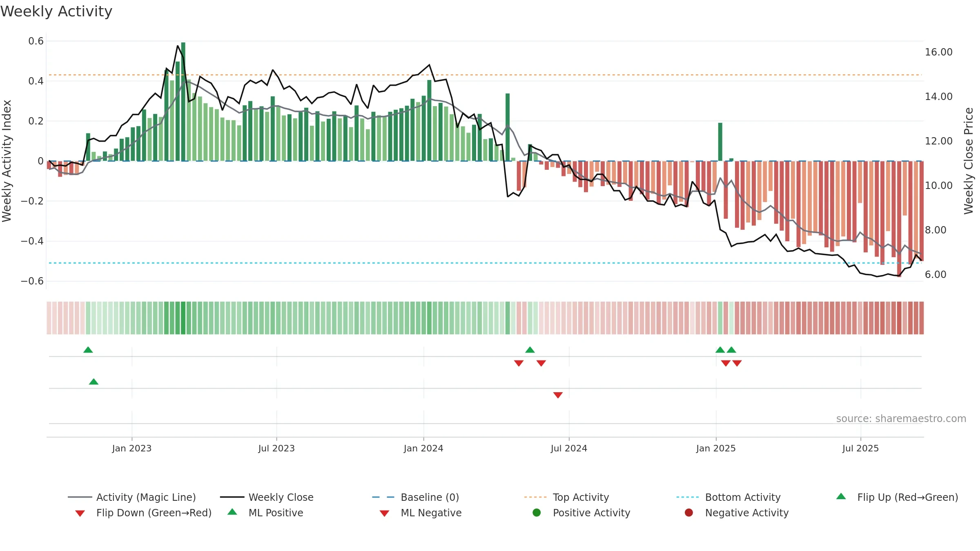Click the green Flip Up legend triangle icon
The width and height of the screenshot is (980, 551).
click(x=841, y=496)
